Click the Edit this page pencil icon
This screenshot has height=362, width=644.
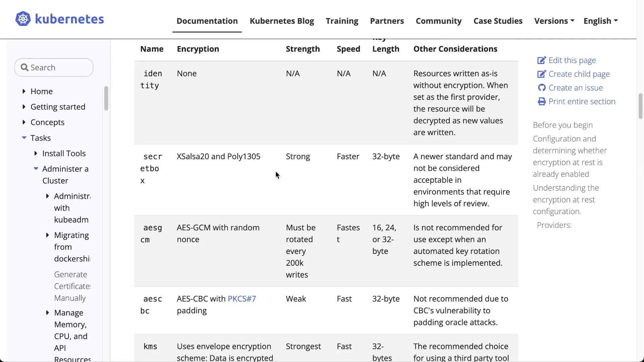pyautogui.click(x=541, y=60)
